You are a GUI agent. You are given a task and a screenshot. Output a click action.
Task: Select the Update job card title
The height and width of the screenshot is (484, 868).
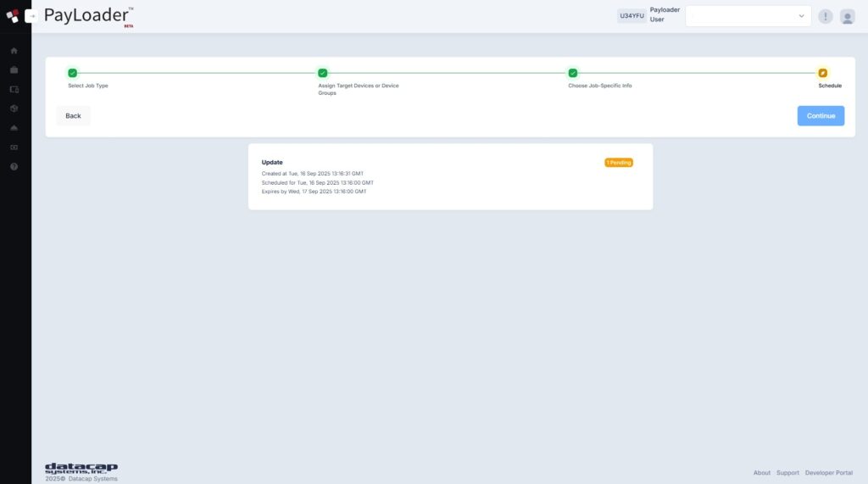click(x=272, y=162)
